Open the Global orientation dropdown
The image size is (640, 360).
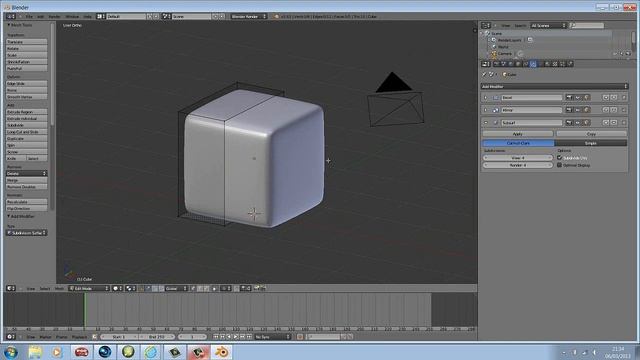[x=176, y=288]
